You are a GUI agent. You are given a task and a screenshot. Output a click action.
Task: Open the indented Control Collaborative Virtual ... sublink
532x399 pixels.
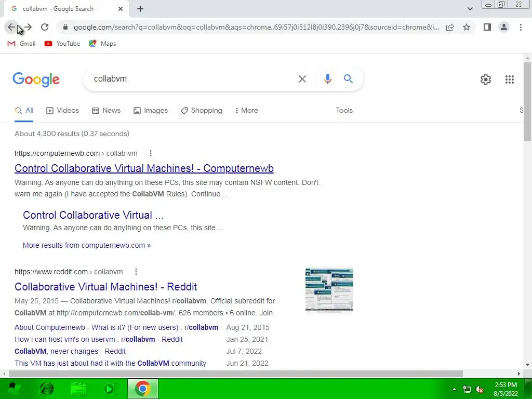pyautogui.click(x=93, y=215)
